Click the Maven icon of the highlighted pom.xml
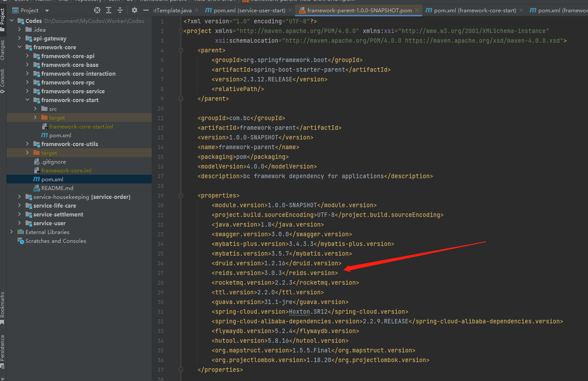 coord(37,179)
